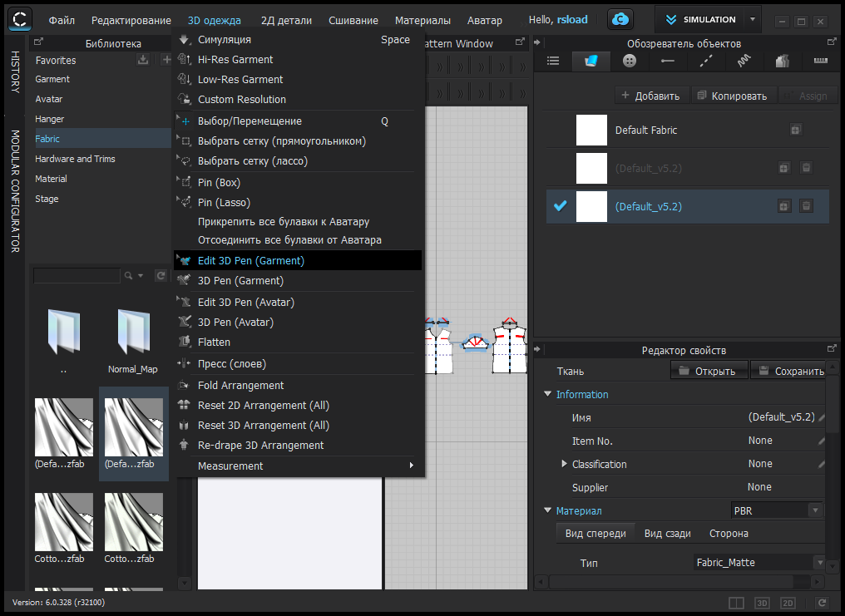The width and height of the screenshot is (845, 616).
Task: Click the cloud sync icon in header
Action: point(620,20)
